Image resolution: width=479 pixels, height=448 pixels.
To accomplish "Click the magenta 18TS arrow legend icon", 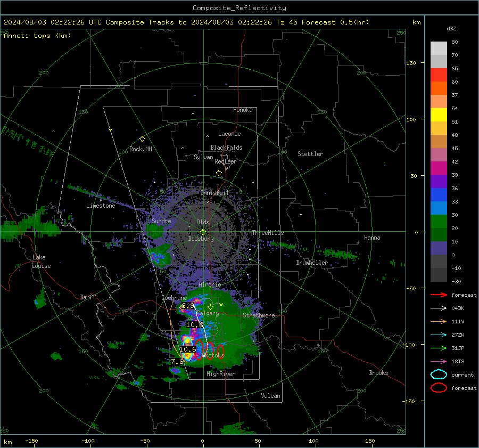I will [x=439, y=361].
